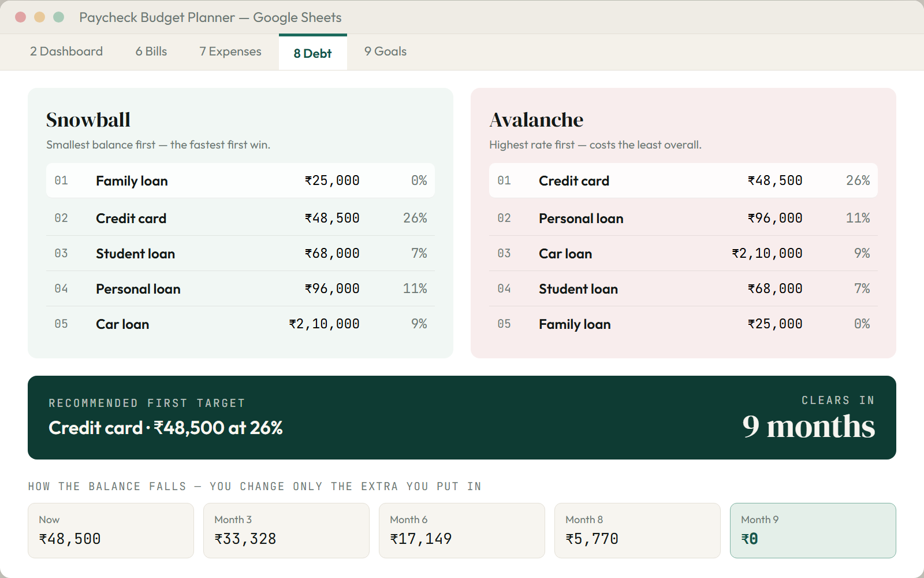Click the Recommended First Target label
Screen dimensions: 924x578
(147, 403)
